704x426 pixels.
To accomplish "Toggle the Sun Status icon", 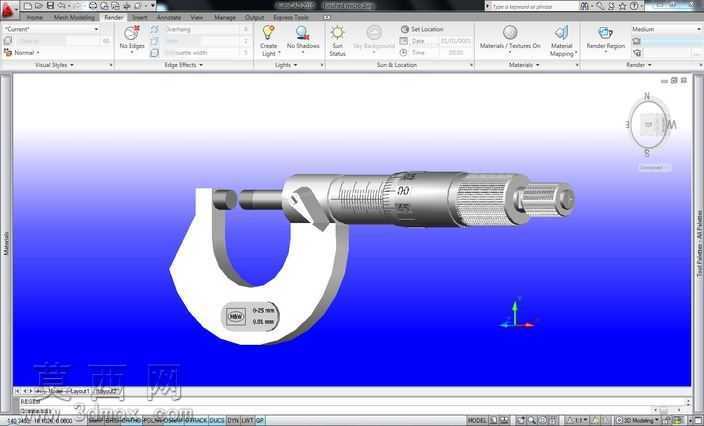I will (337, 33).
